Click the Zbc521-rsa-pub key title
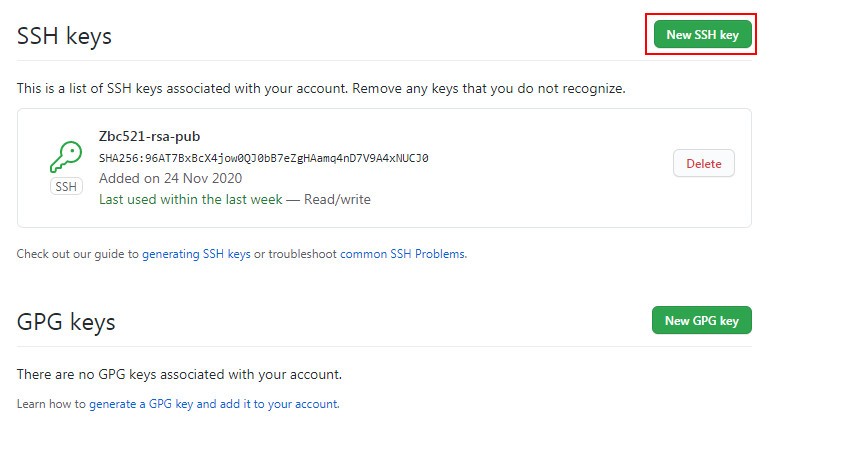Image resolution: width=858 pixels, height=450 pixels. click(149, 137)
